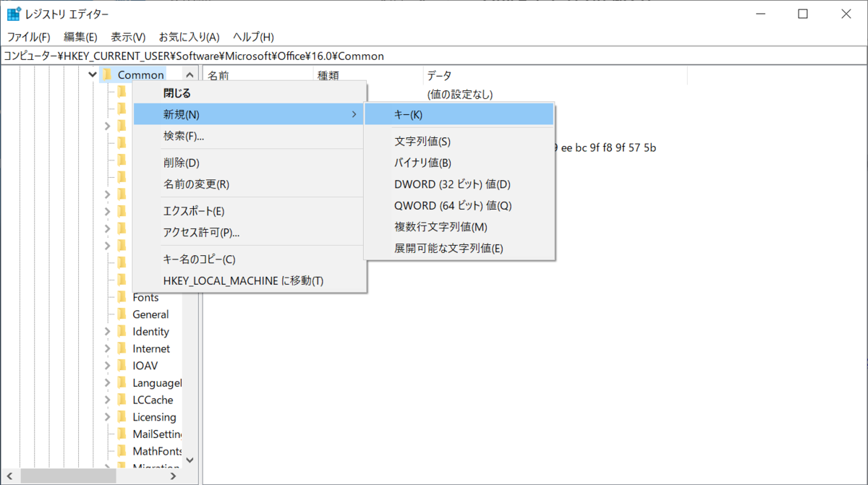
Task: Collapse the Common key node
Action: (93, 74)
